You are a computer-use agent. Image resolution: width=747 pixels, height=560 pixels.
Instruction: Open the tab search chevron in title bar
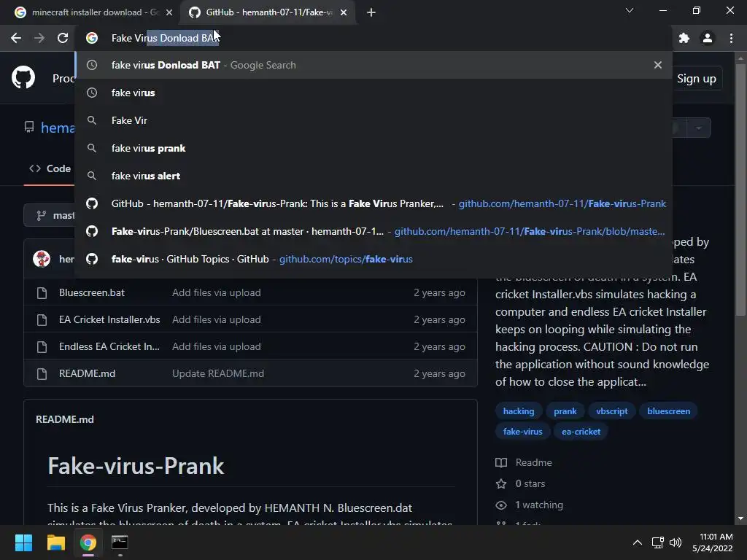coord(630,10)
